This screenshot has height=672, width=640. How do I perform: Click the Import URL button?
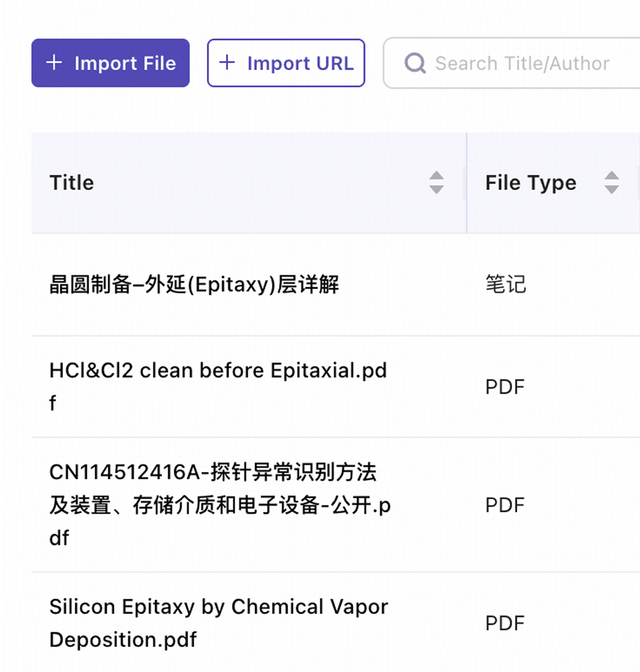click(x=286, y=63)
